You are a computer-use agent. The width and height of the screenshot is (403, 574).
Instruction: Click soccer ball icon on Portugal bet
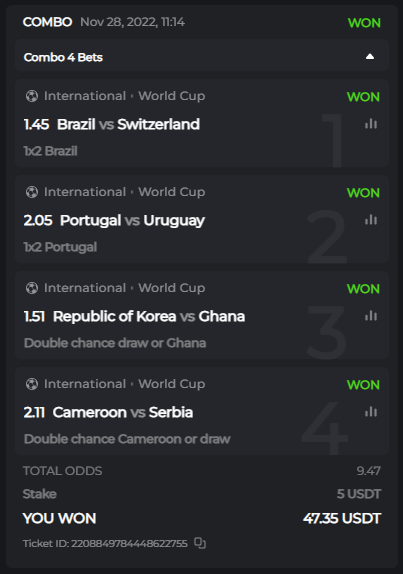32,192
